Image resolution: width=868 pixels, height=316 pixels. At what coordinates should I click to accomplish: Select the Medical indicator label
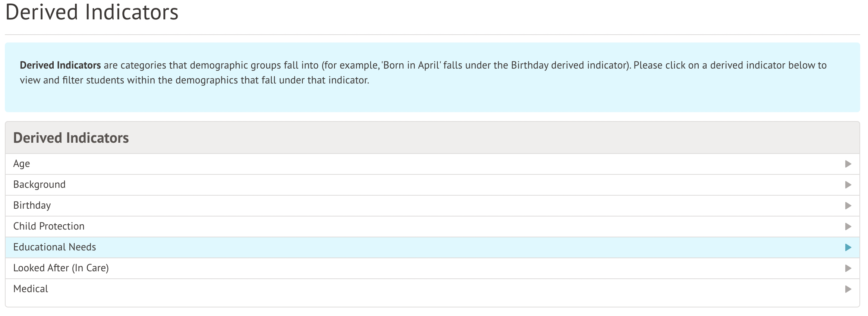[31, 289]
